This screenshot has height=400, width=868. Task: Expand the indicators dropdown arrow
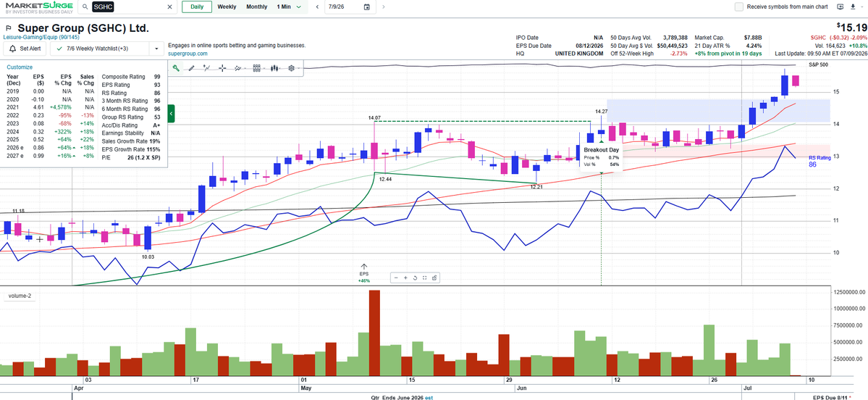coord(245,69)
